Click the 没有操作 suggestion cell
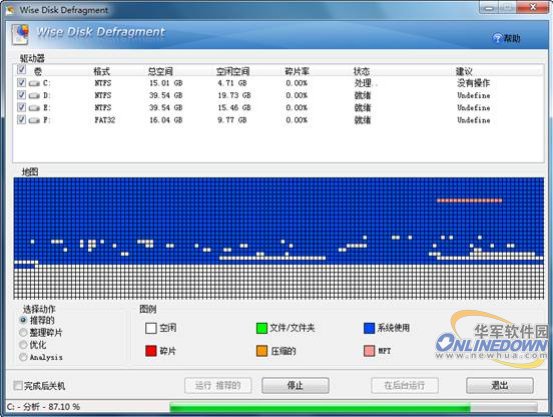Screen dimensions: 553x417 tap(473, 83)
